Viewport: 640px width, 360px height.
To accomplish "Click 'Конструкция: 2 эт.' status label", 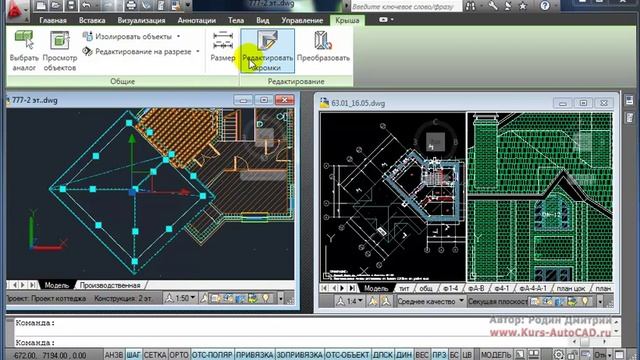I will pyautogui.click(x=123, y=298).
